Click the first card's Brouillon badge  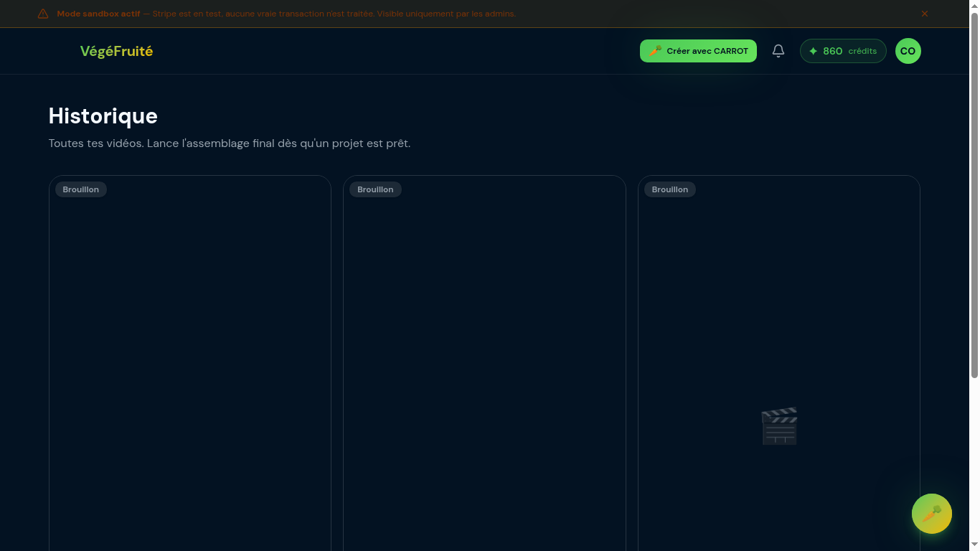[x=80, y=189]
